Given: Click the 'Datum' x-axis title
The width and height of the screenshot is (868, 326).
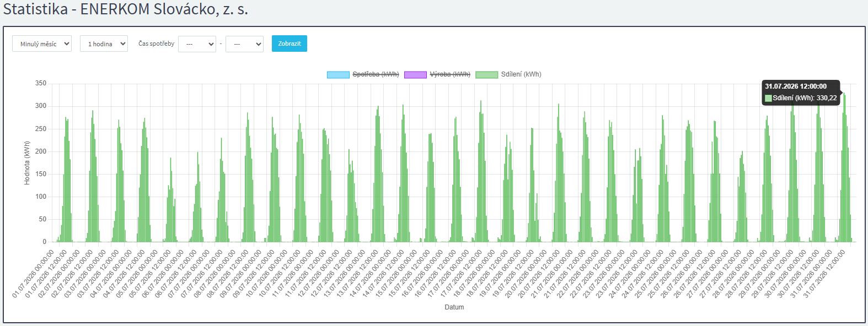Looking at the screenshot, I should point(454,307).
